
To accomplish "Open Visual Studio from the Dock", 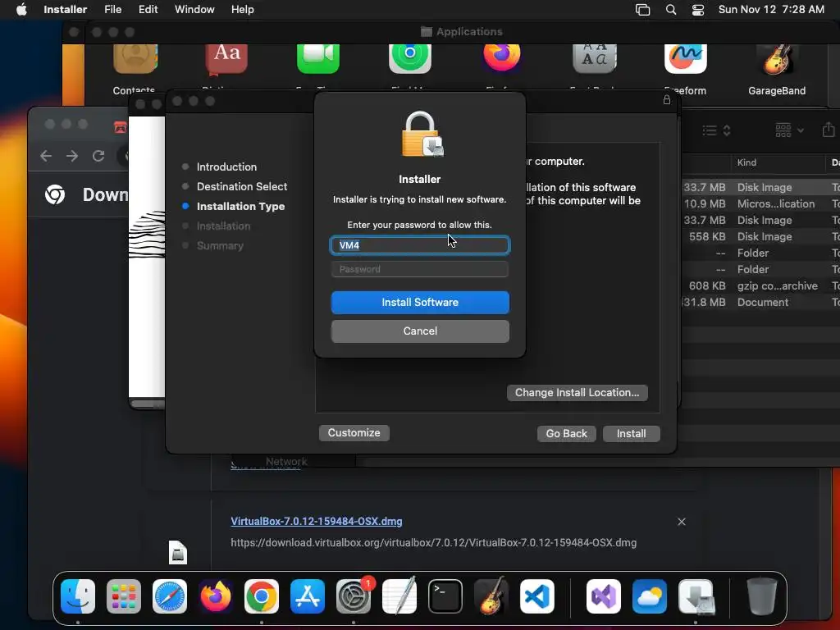I will [x=604, y=596].
